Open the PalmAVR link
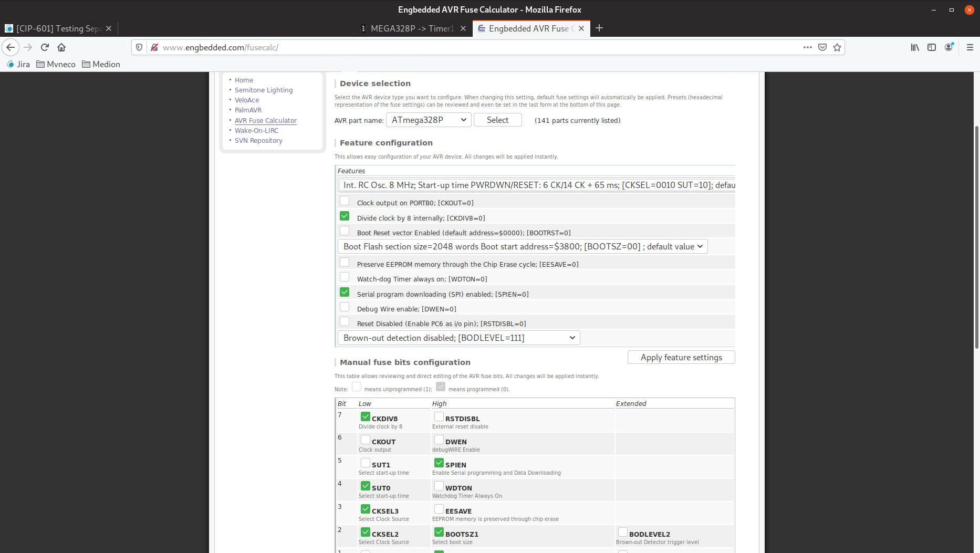This screenshot has height=553, width=980. coord(248,110)
